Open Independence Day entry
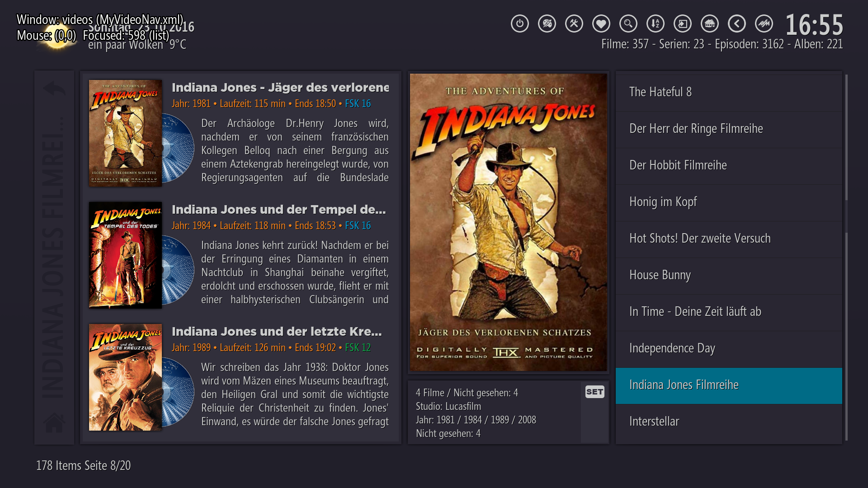The height and width of the screenshot is (488, 868). [729, 349]
